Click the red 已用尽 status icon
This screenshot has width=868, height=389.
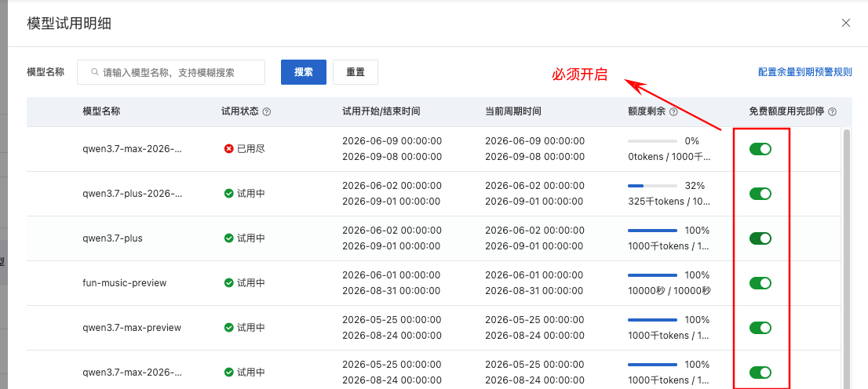tap(228, 148)
